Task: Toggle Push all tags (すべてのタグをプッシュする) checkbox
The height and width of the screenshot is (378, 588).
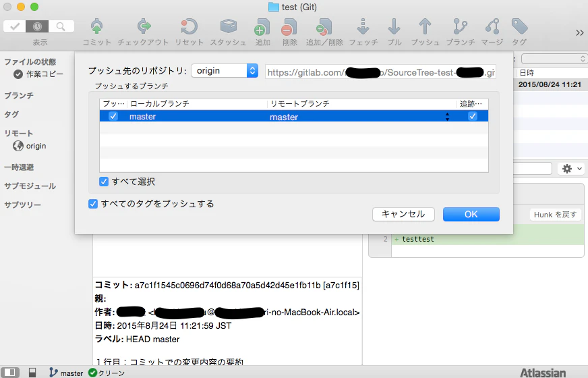Action: coord(93,204)
